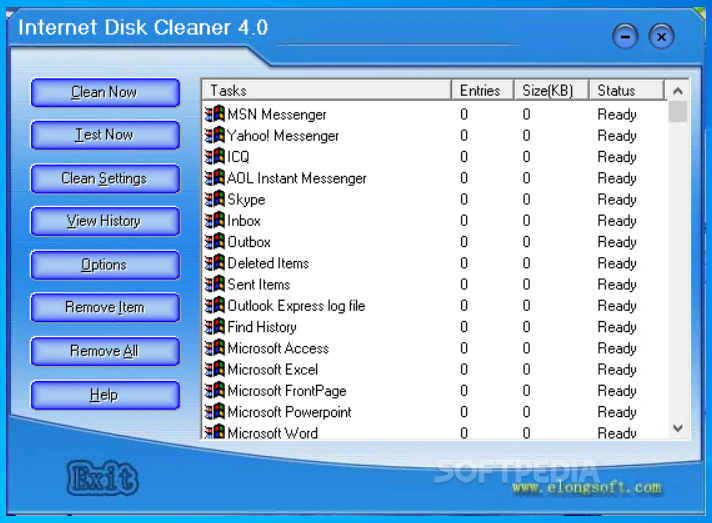Select the MSN Messenger row text

277,114
